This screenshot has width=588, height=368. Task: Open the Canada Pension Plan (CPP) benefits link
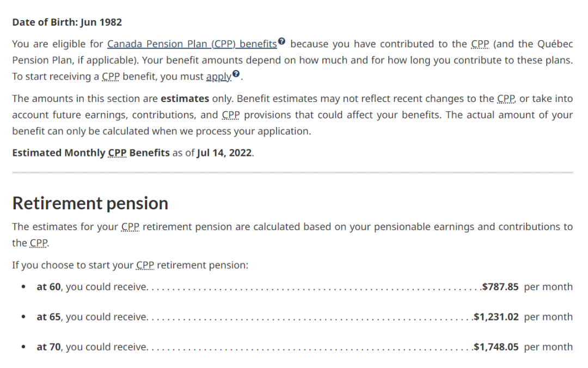(x=192, y=44)
